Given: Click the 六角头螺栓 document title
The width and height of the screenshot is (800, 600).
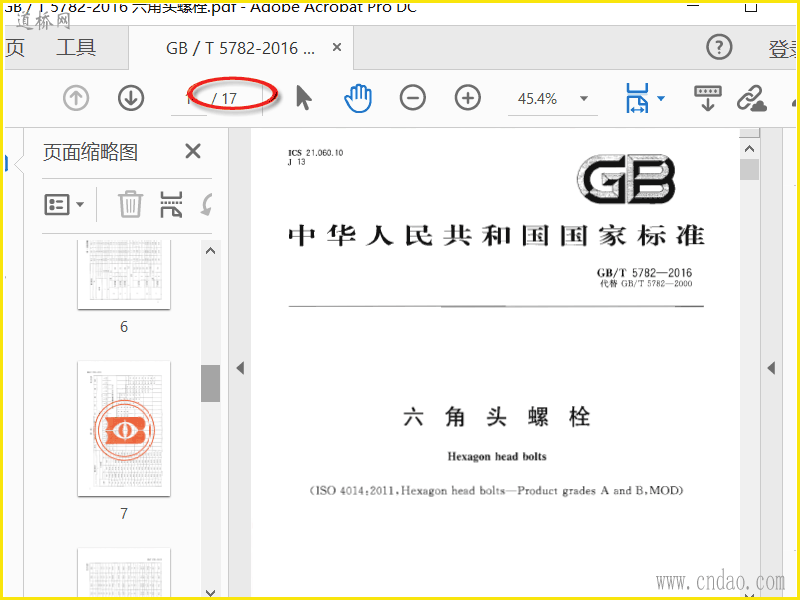Looking at the screenshot, I should pyautogui.click(x=496, y=417).
